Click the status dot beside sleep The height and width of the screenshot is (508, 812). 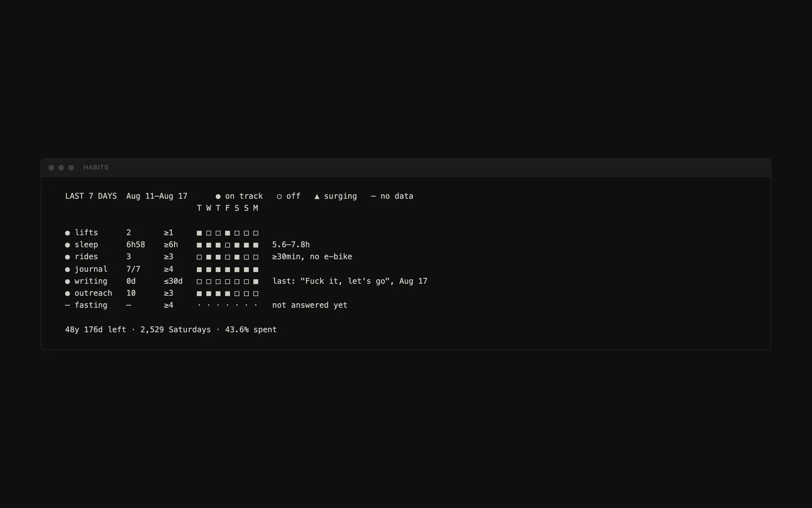(67, 245)
